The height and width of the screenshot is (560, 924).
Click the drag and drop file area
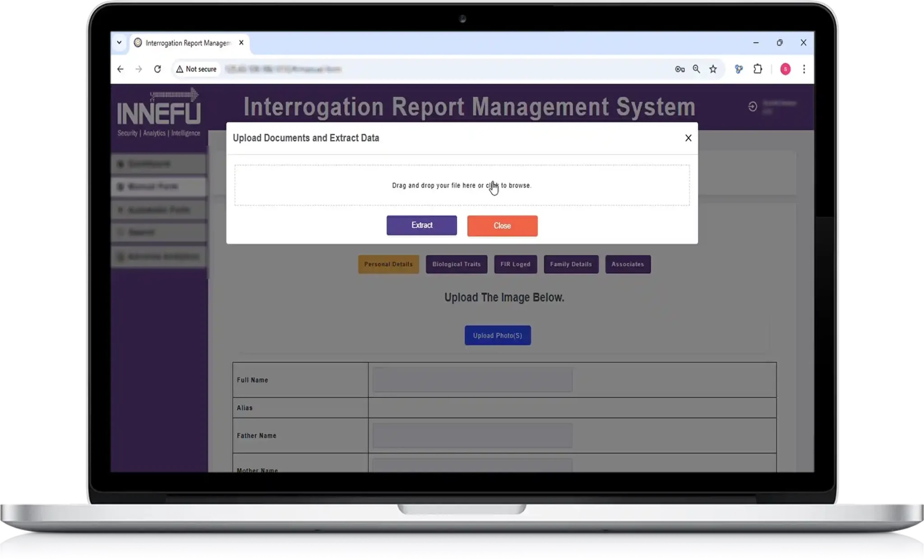[x=462, y=185]
